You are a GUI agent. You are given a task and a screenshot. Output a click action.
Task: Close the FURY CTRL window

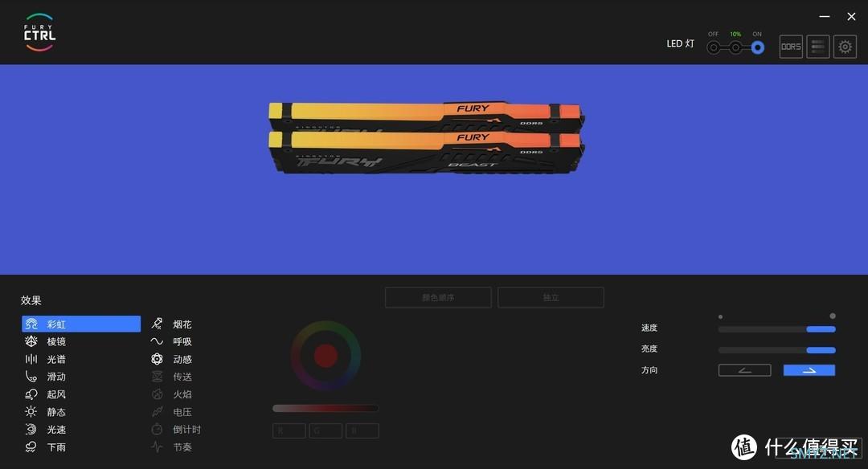tap(851, 17)
